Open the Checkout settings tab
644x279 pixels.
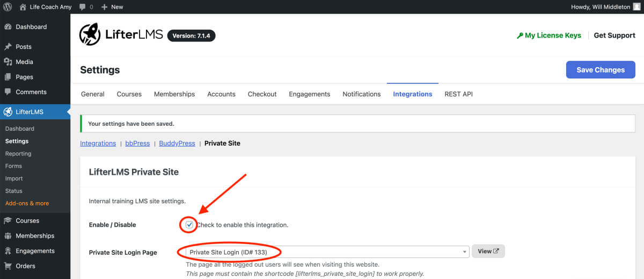262,94
